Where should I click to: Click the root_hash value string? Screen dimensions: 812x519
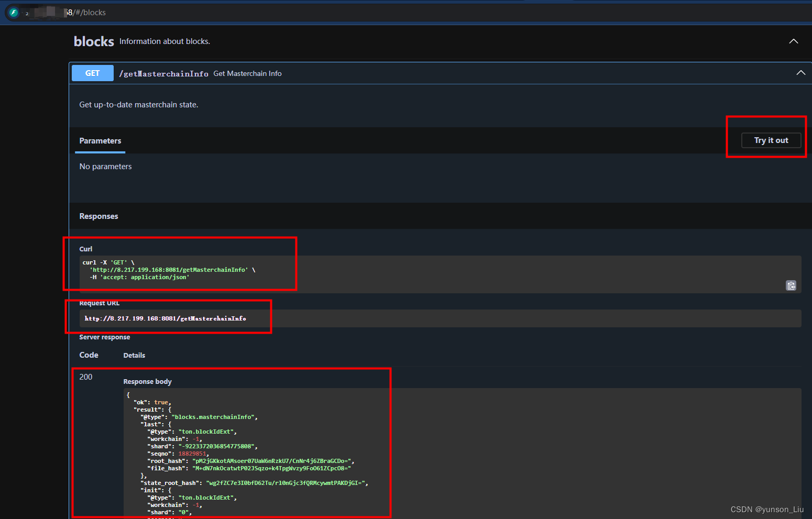click(272, 461)
